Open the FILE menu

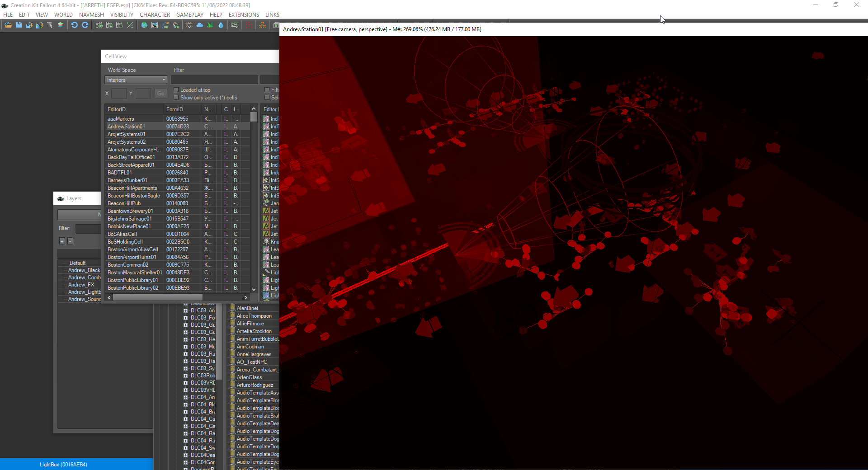point(8,15)
